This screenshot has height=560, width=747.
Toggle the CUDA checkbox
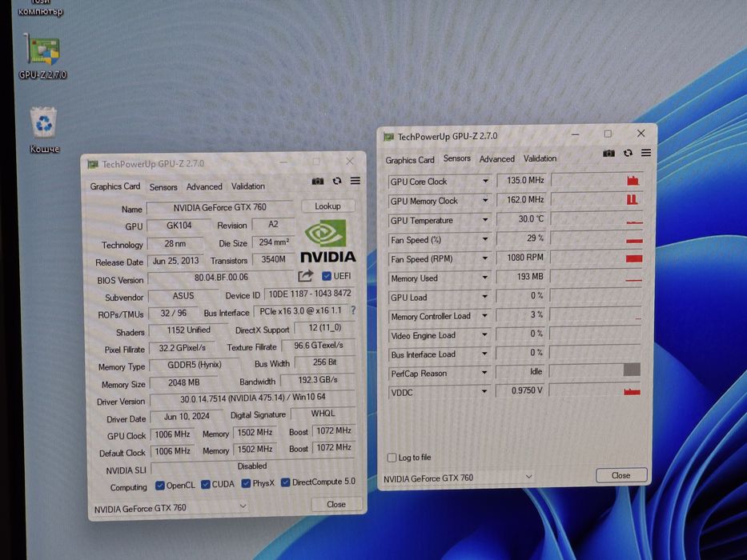[206, 484]
